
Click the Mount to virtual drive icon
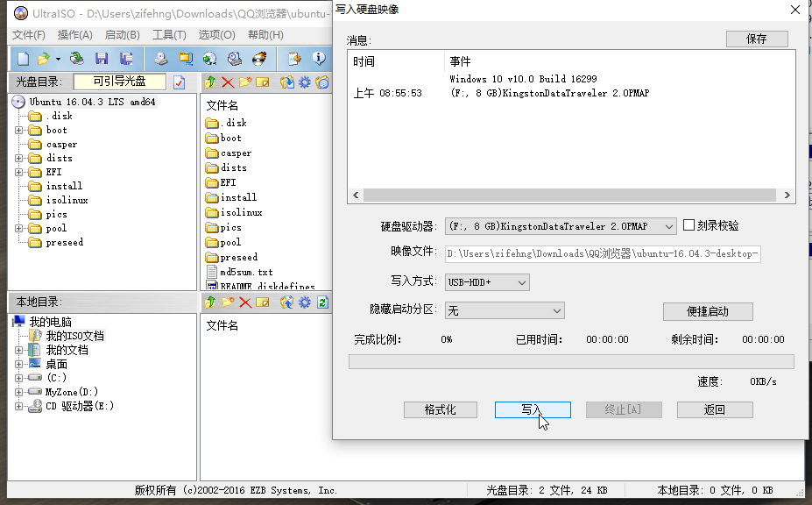tap(235, 59)
